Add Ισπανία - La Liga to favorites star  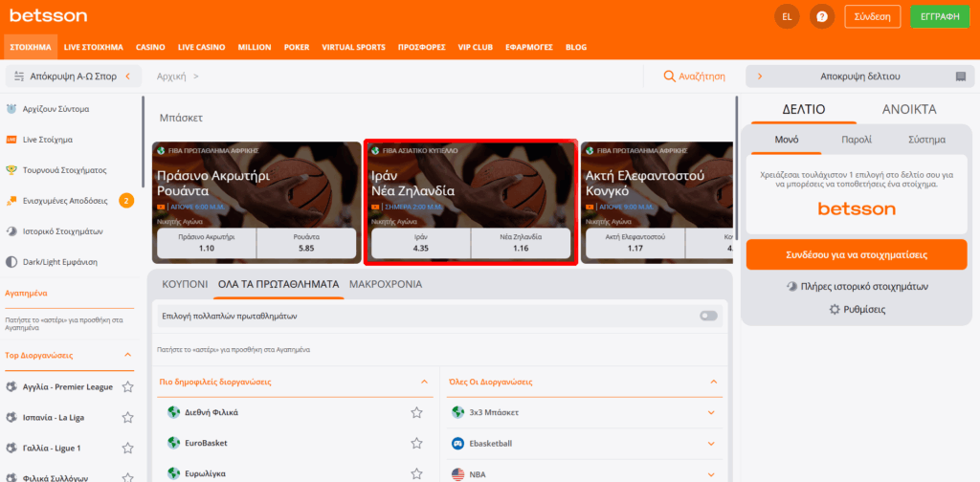[x=127, y=417]
